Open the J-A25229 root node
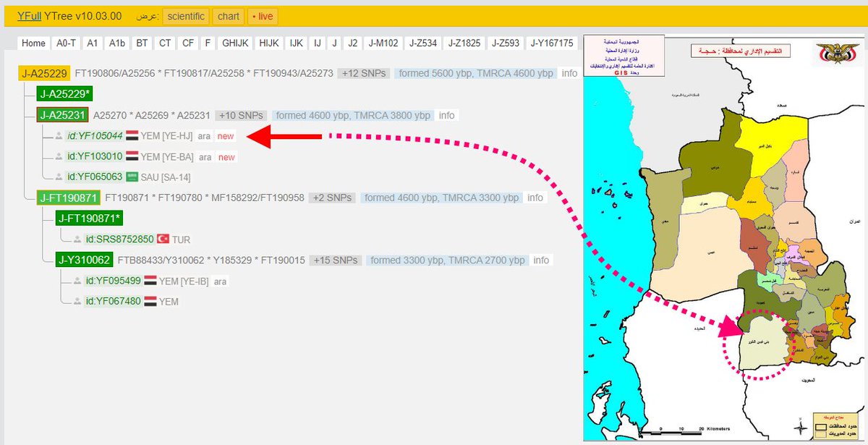 click(44, 73)
